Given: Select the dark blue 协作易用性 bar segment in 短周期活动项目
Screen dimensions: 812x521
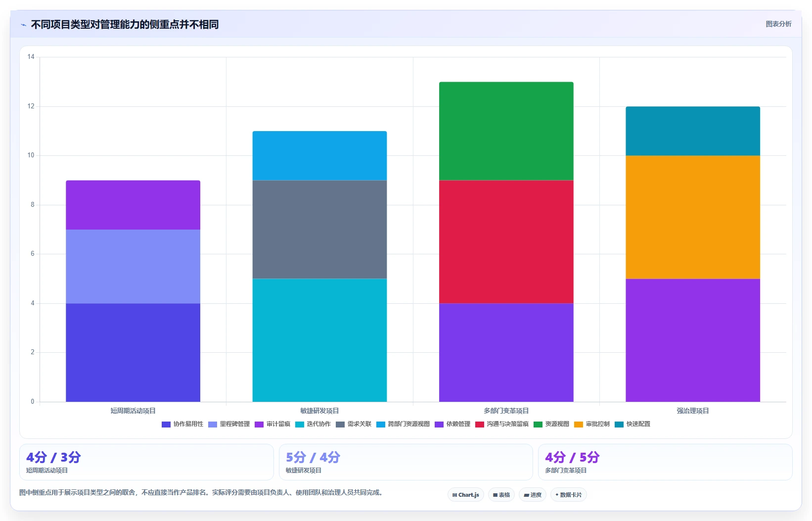Looking at the screenshot, I should click(133, 352).
